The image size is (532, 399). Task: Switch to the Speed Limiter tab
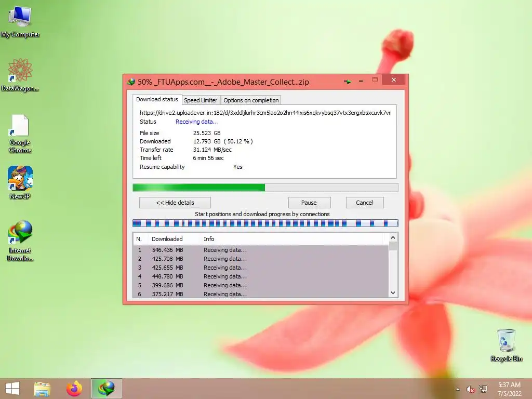coord(201,100)
